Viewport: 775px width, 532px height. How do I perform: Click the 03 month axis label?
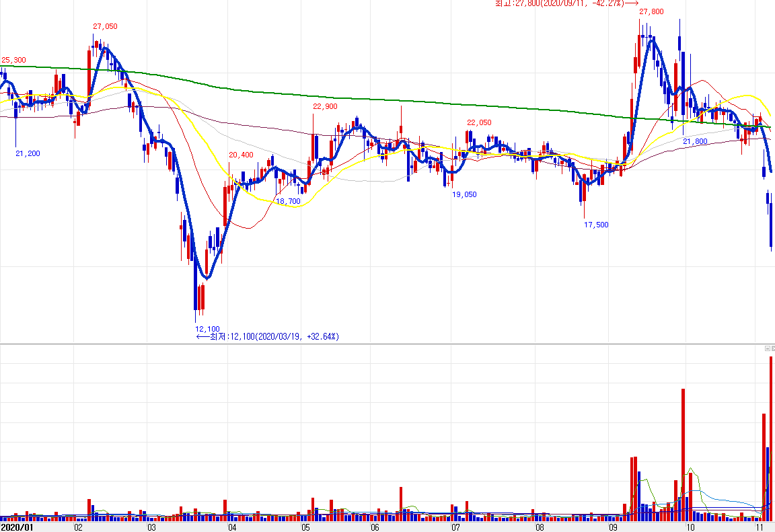pyautogui.click(x=152, y=527)
